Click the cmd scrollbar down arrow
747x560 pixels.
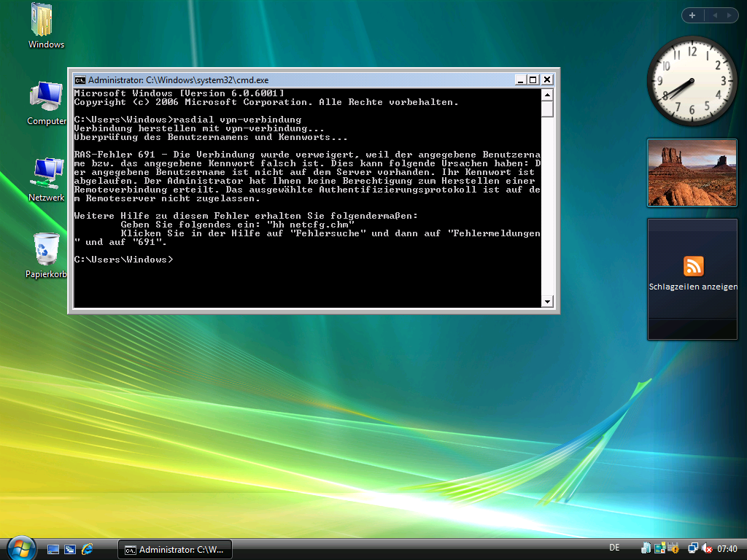coord(547,301)
